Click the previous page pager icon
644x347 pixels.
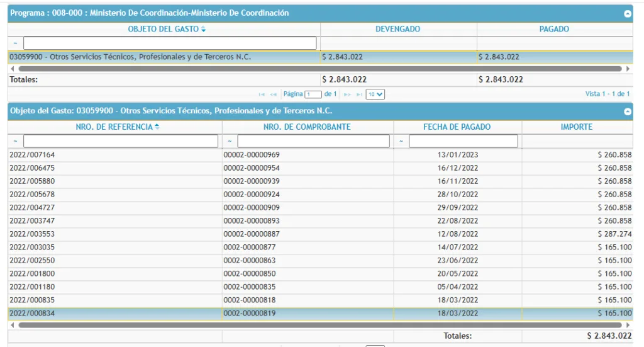tap(274, 94)
